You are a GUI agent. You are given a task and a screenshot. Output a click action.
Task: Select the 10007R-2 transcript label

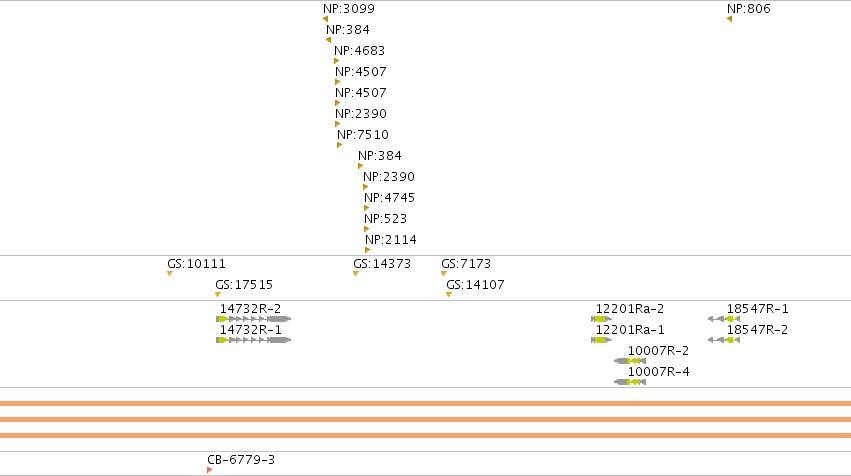click(x=658, y=351)
